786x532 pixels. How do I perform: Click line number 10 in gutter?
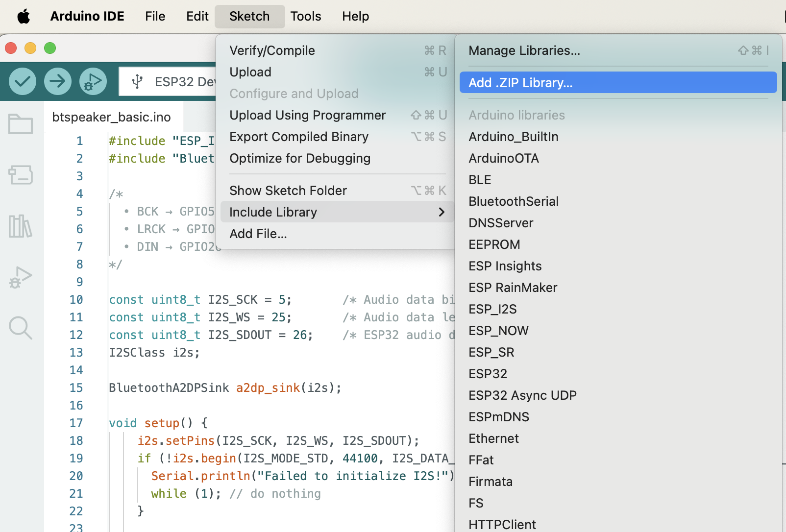tap(76, 300)
